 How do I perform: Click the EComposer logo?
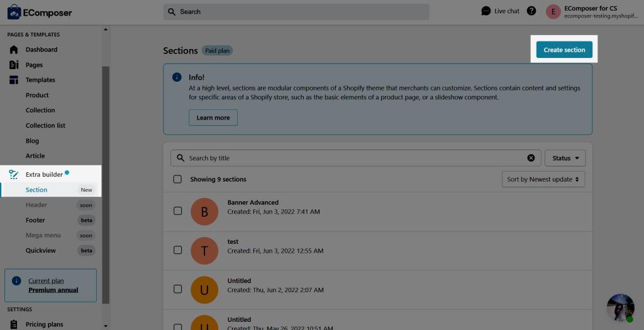pos(40,13)
